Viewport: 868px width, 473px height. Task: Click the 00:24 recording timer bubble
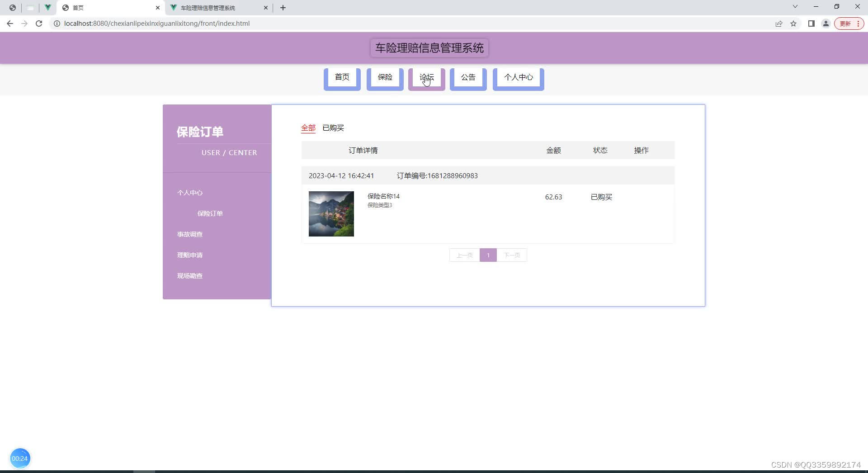(20, 459)
